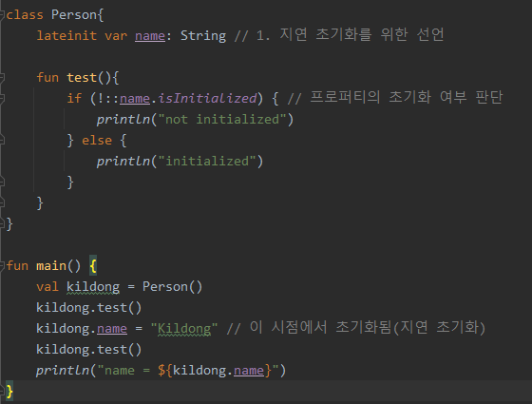Image resolution: width=532 pixels, height=404 pixels.
Task: Click the else keyword
Action: point(97,141)
